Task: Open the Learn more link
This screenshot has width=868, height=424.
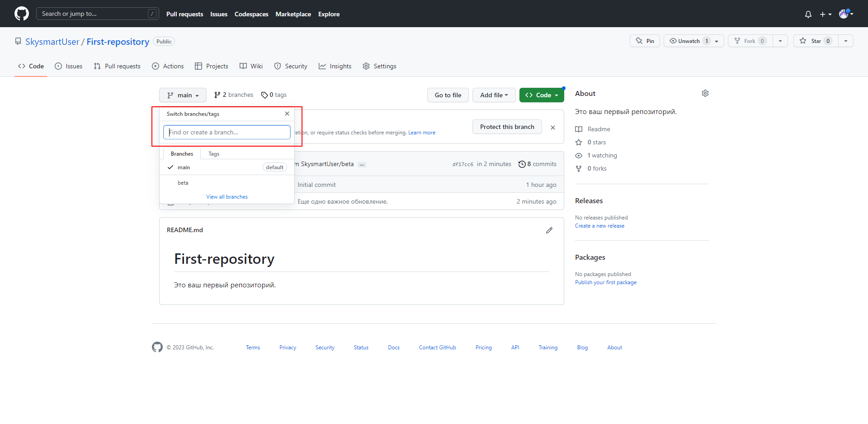Action: coord(422,133)
